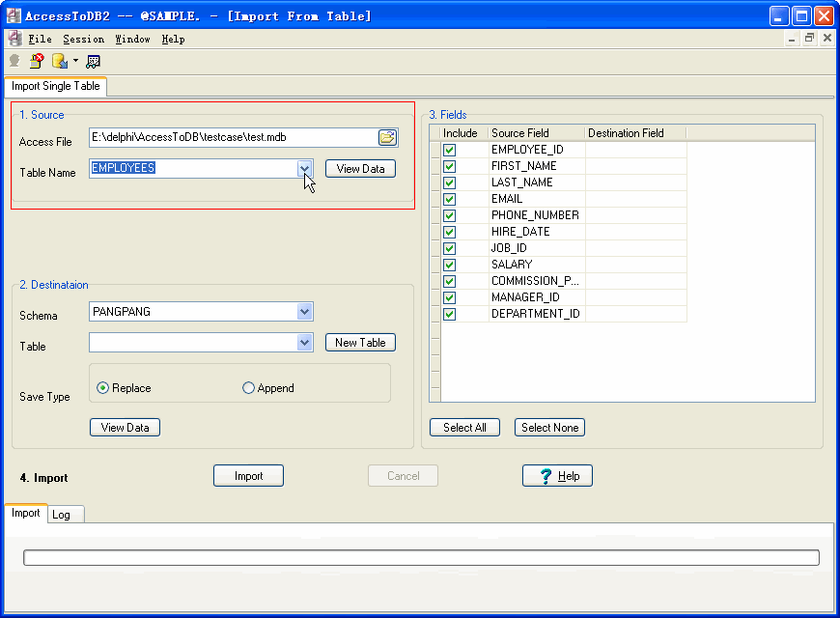The height and width of the screenshot is (618, 840).
Task: Click the MANAGER_ID source field cell
Action: click(537, 297)
